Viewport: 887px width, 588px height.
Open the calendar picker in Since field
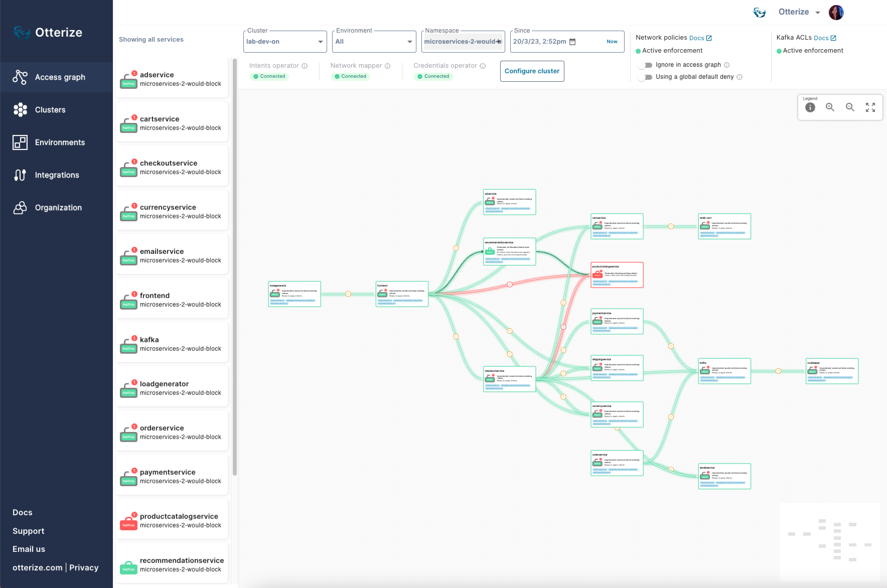[572, 42]
